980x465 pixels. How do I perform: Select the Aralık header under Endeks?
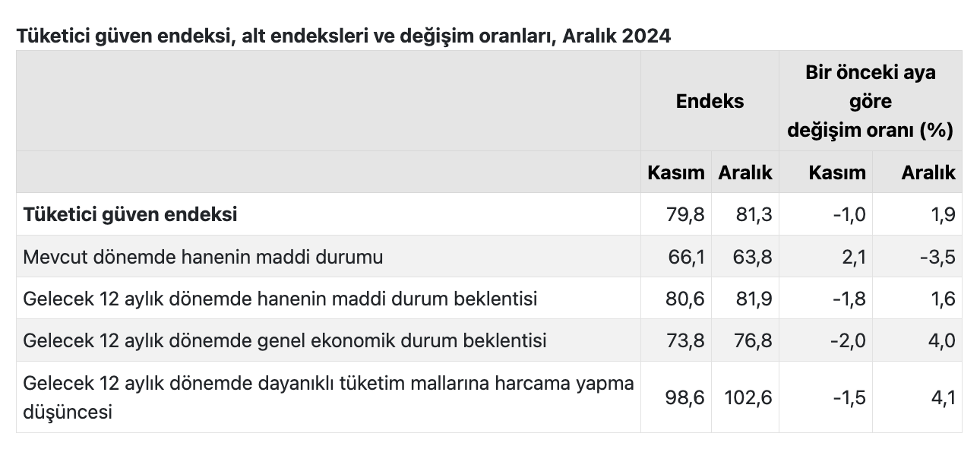pos(745,172)
